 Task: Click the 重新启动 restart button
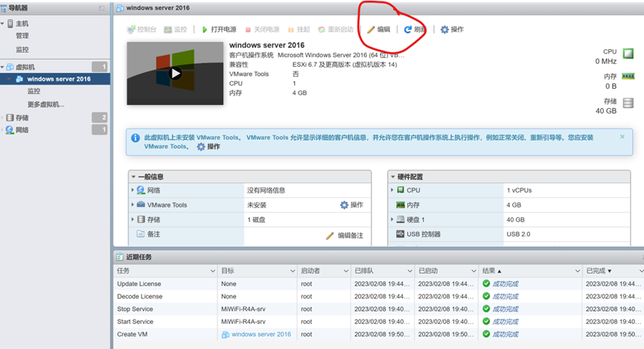pyautogui.click(x=336, y=29)
